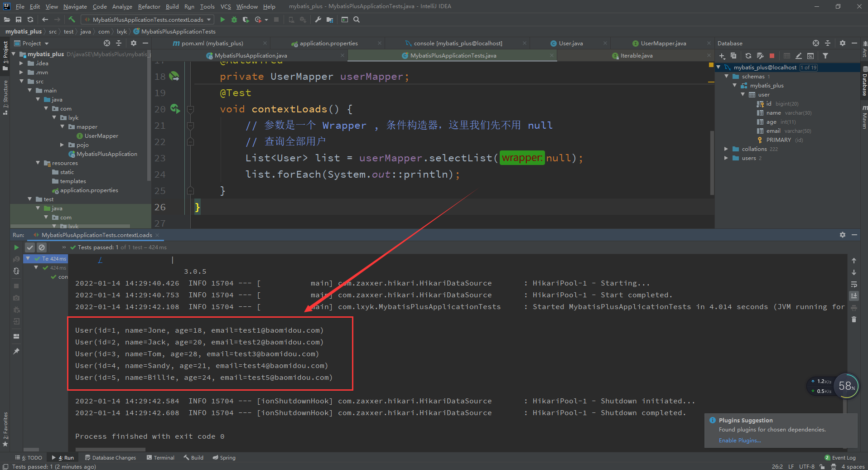The image size is (868, 470).
Task: Open Settings using the wrench icon
Action: [318, 19]
